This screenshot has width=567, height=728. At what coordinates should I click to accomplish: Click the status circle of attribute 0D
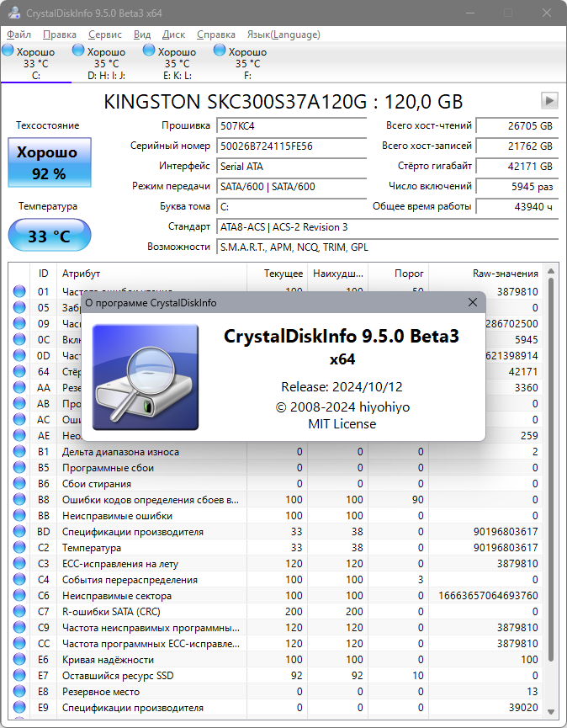[x=19, y=356]
